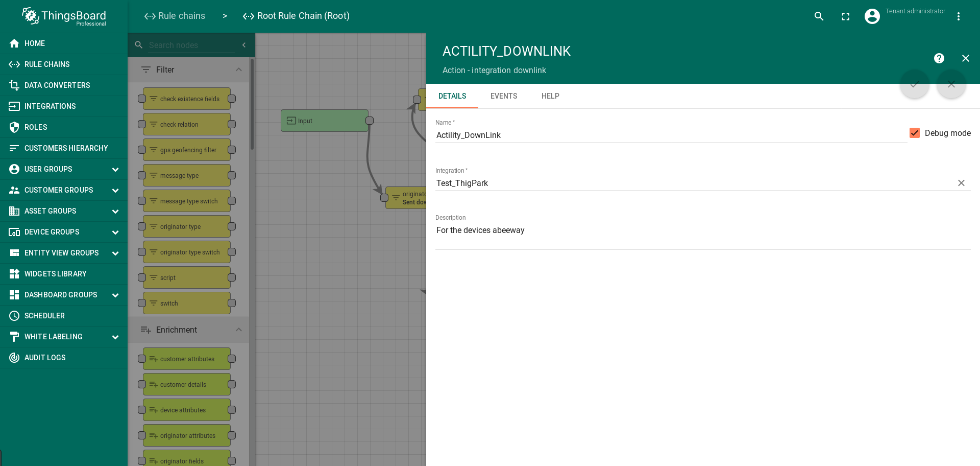This screenshot has width=980, height=466.
Task: Collapse the Enrichment nodes section
Action: point(238,330)
